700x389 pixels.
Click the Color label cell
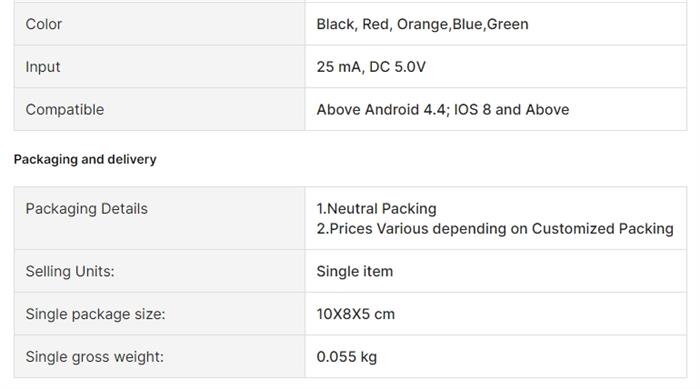coord(160,24)
